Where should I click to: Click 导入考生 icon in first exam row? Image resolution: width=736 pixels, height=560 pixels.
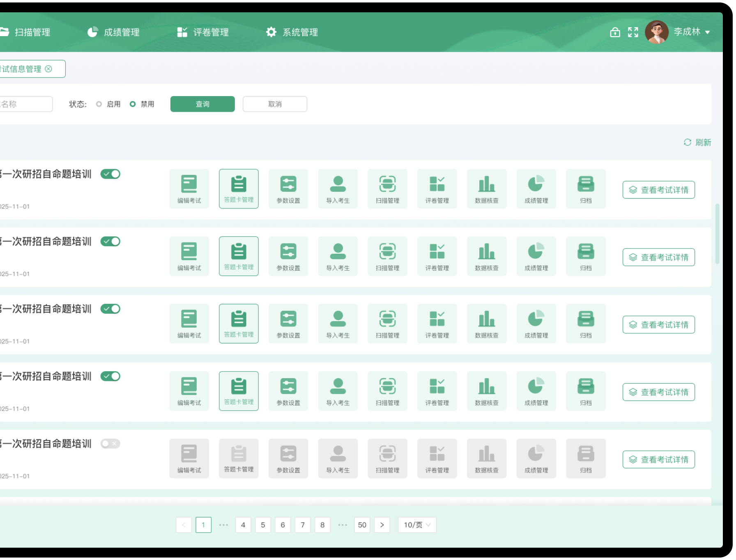click(x=338, y=188)
